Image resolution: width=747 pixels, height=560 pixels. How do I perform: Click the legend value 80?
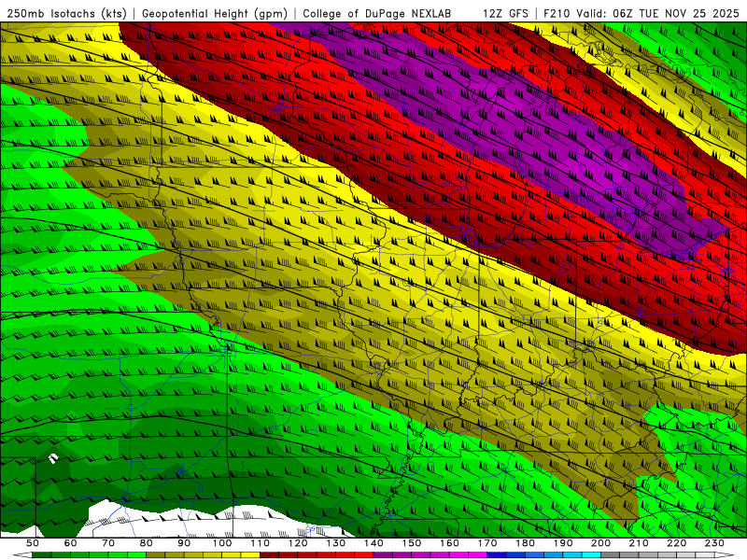(x=146, y=543)
